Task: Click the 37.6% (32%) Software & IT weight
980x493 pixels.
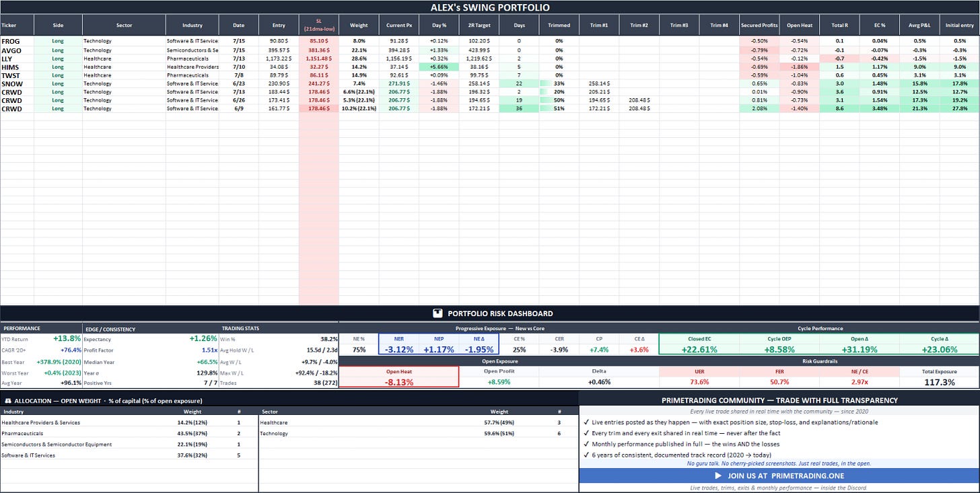Action: tap(192, 455)
